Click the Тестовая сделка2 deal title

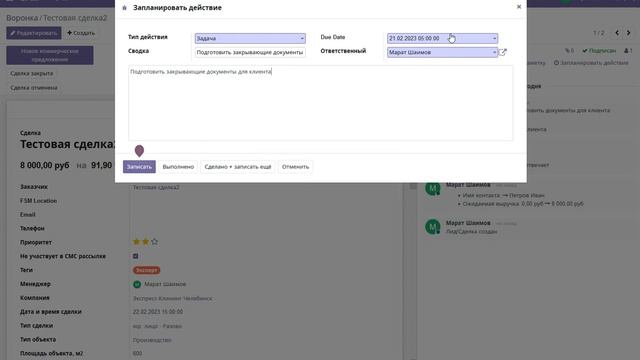click(x=67, y=144)
